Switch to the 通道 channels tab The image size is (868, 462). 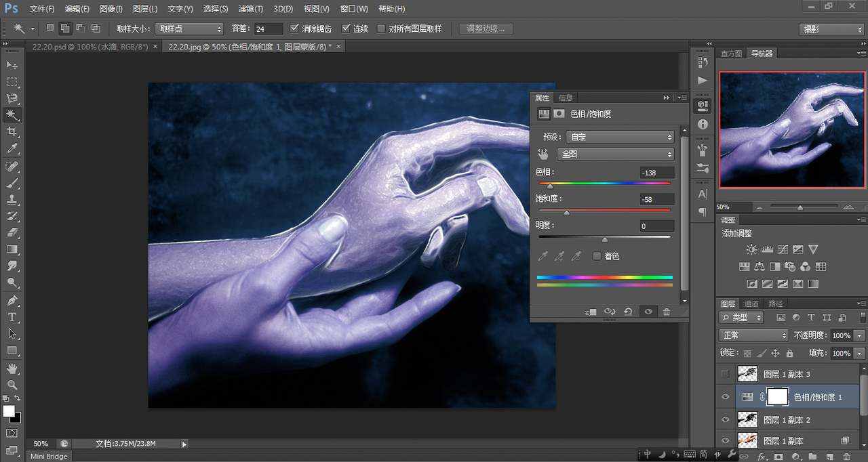(x=751, y=303)
